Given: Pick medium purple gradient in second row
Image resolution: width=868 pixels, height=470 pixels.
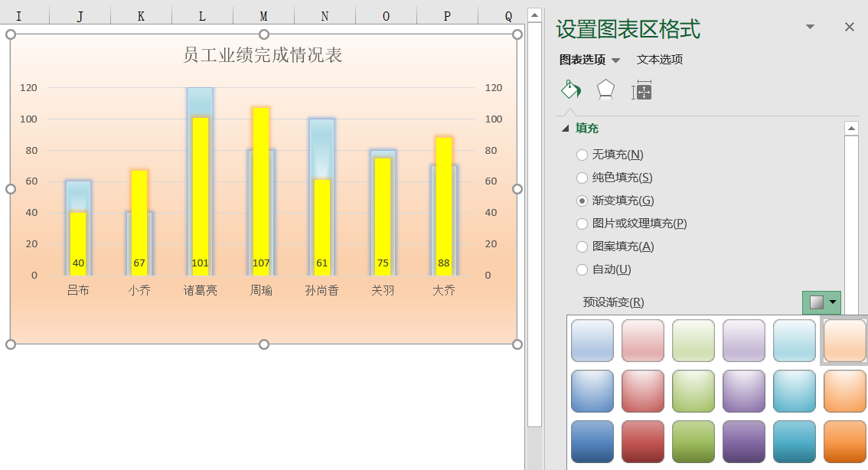Looking at the screenshot, I should click(743, 391).
